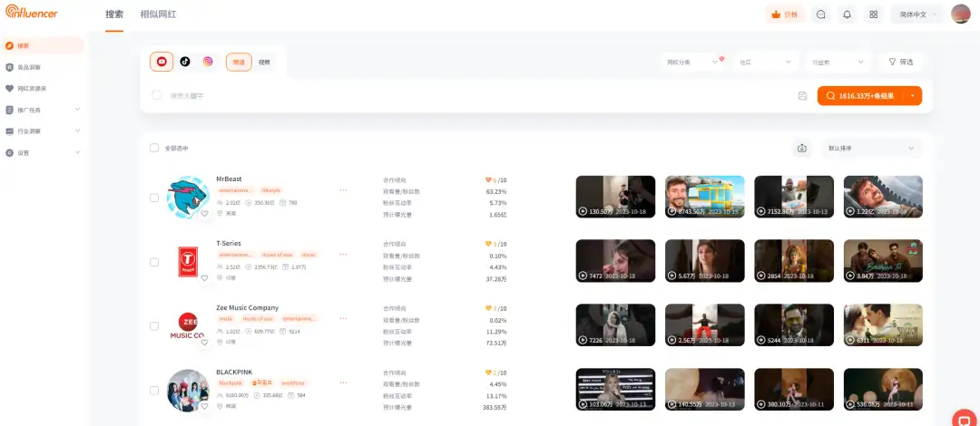Play T-Series video with 5.67万 views
This screenshot has width=980, height=426.
(704, 261)
